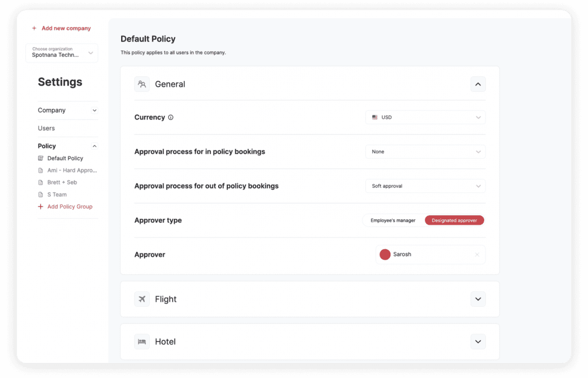
Task: Open the USD currency dropdown
Action: point(425,117)
